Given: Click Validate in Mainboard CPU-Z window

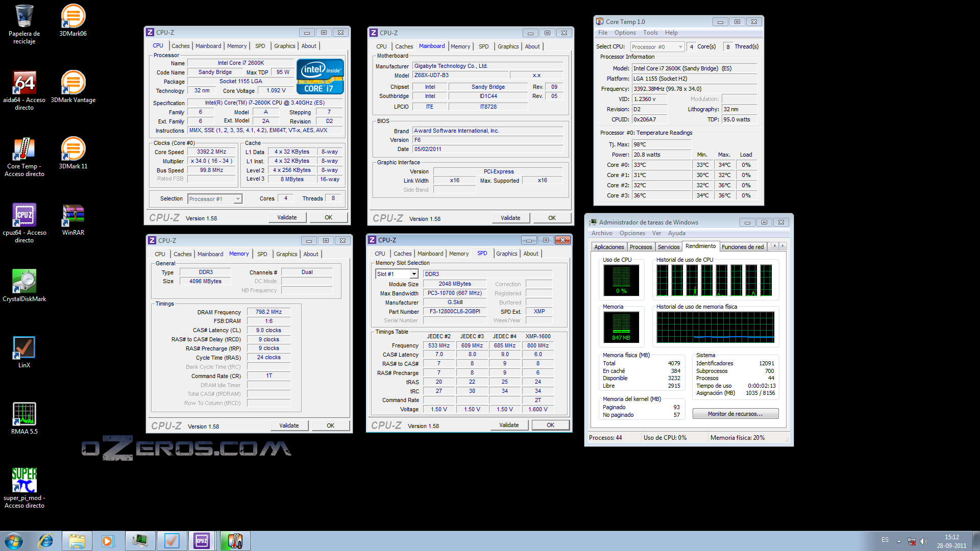Looking at the screenshot, I should coord(511,218).
